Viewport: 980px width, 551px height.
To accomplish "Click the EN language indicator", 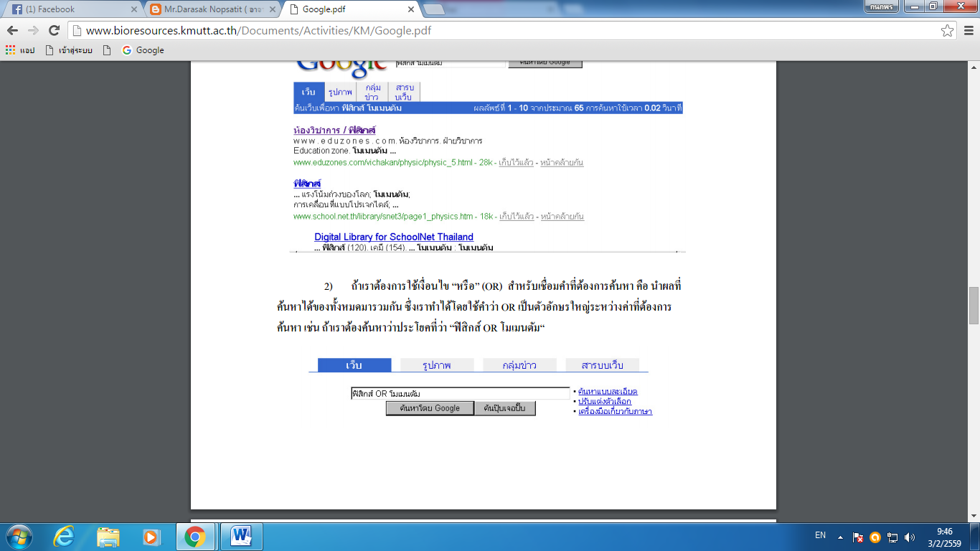I will coord(820,535).
